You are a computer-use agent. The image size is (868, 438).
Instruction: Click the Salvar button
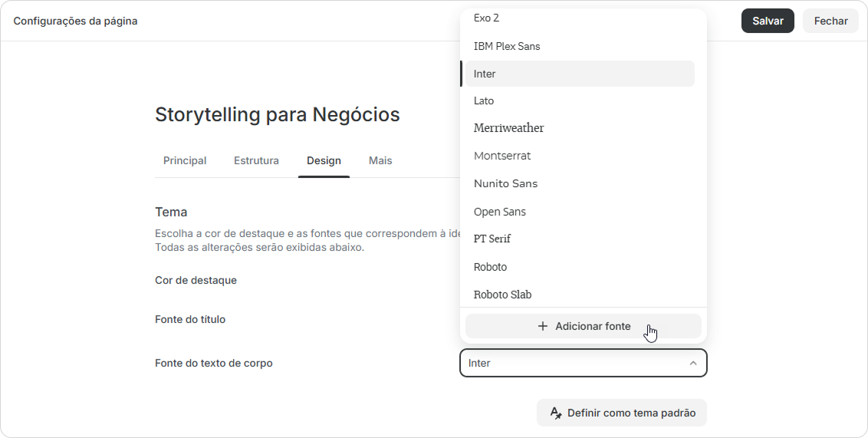(x=768, y=21)
